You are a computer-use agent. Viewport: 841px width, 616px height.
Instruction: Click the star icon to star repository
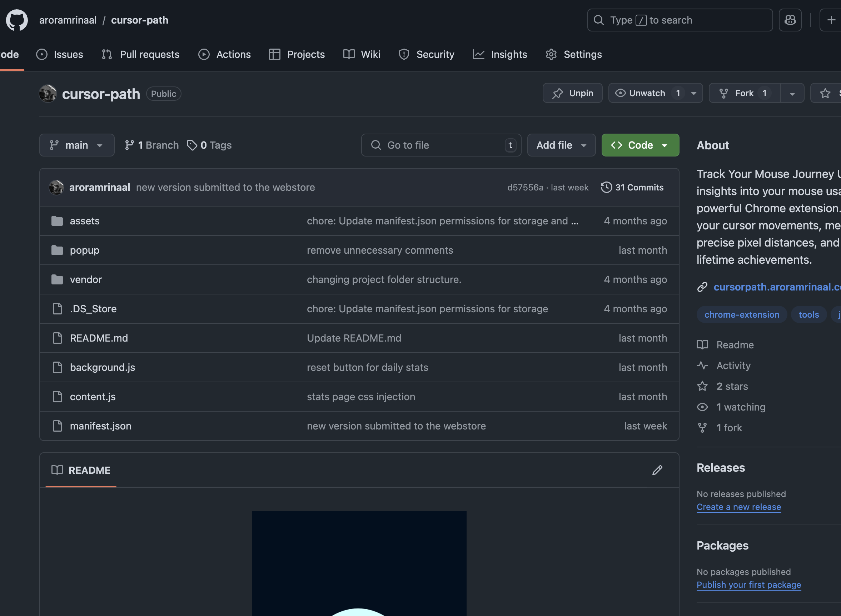click(825, 93)
